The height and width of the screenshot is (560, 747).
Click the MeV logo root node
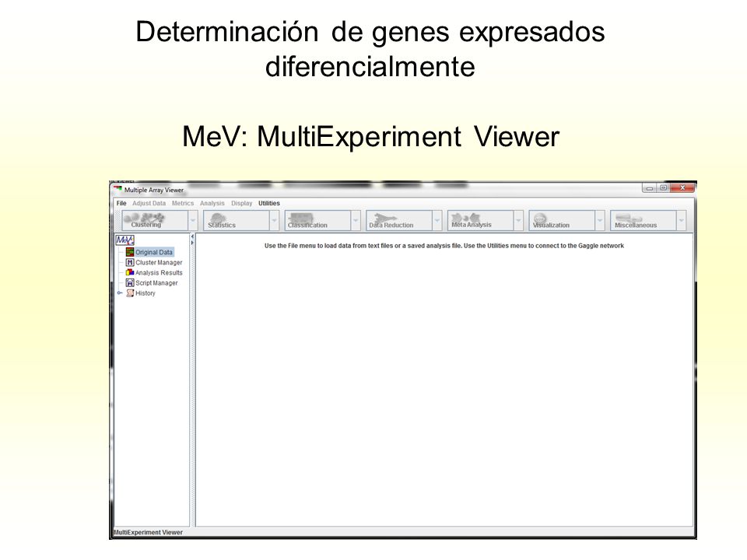(125, 240)
